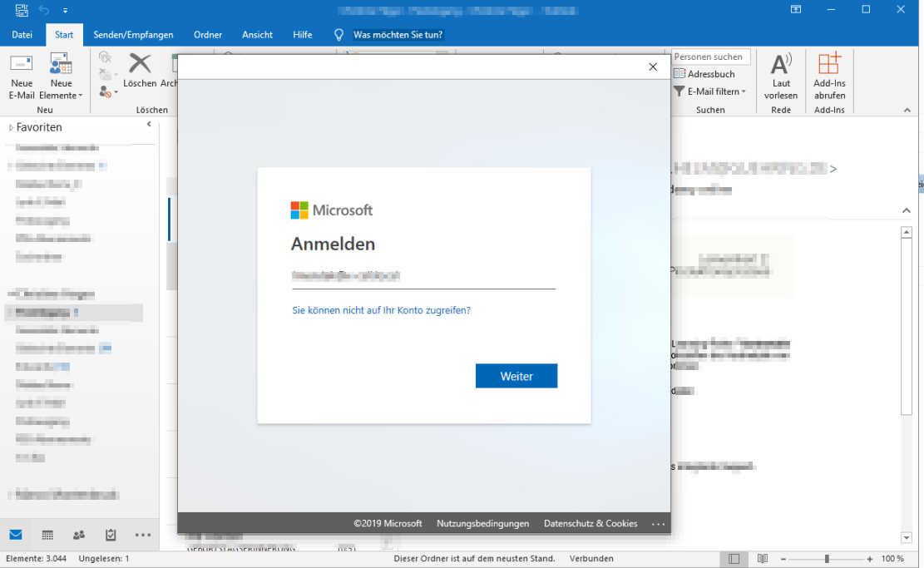Open the Datei menu
The width and height of the screenshot is (924, 568).
point(22,35)
